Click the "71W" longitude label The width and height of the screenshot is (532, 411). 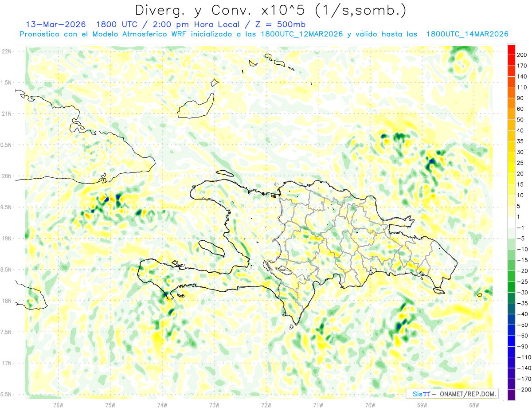click(x=318, y=405)
